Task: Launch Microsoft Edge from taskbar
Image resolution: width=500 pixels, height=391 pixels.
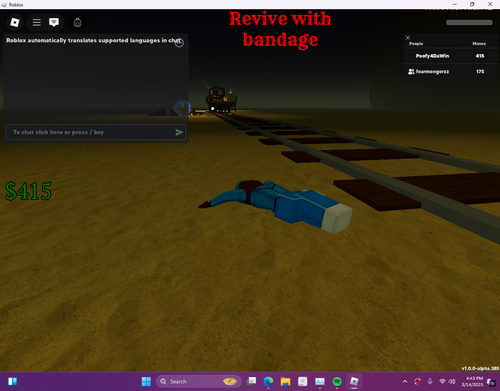Action: tap(268, 381)
